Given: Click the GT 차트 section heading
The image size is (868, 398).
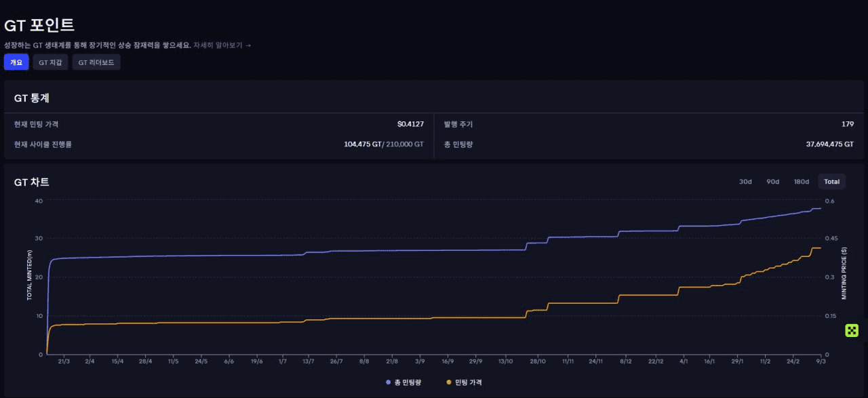Looking at the screenshot, I should [x=32, y=182].
